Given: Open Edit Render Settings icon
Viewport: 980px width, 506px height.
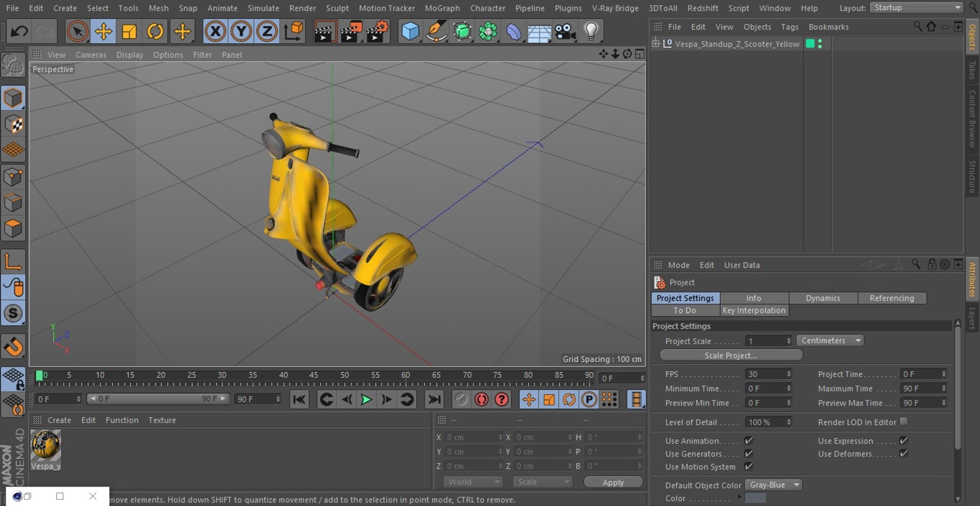Looking at the screenshot, I should coord(377,32).
